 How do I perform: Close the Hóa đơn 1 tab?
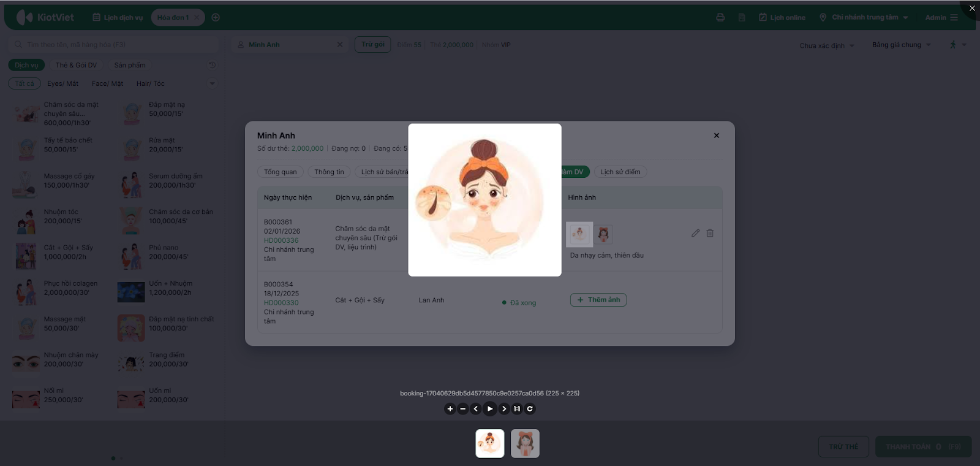(196, 18)
